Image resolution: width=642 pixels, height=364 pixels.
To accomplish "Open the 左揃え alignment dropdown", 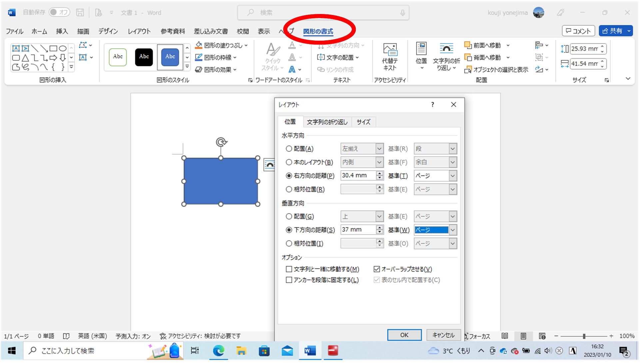I will tap(362, 149).
